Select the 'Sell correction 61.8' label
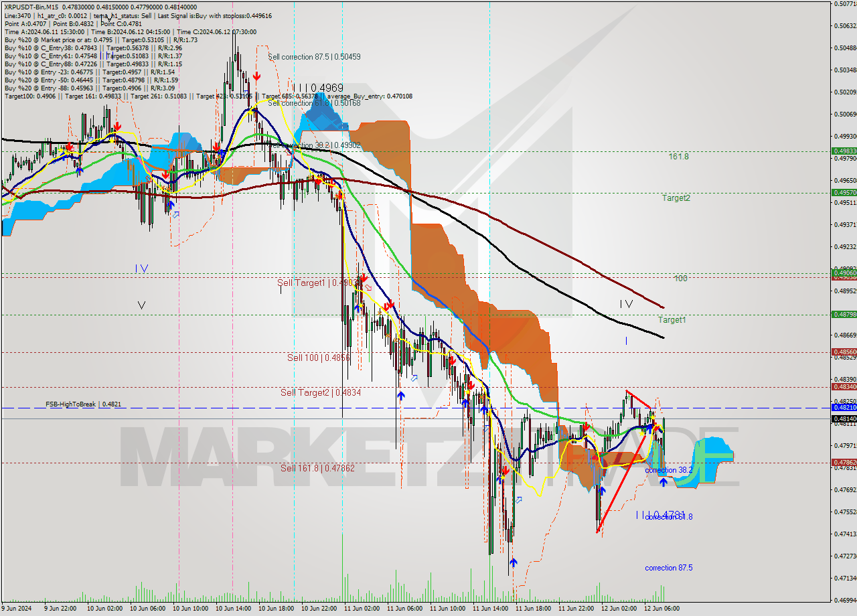This screenshot has height=616, width=857. click(314, 103)
